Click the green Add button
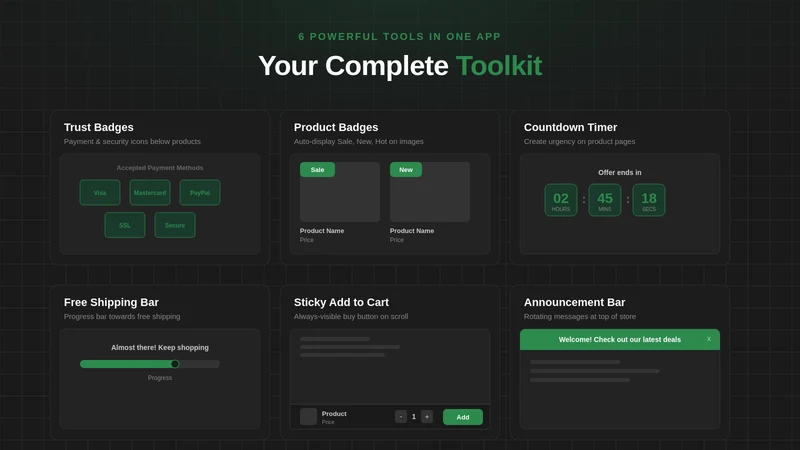The image size is (800, 450). click(463, 417)
